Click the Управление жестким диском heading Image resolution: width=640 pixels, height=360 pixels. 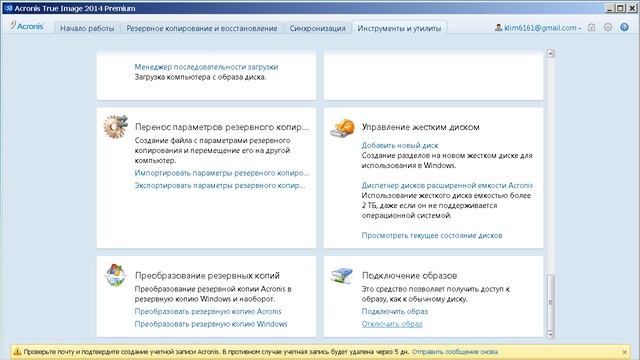[x=421, y=127]
